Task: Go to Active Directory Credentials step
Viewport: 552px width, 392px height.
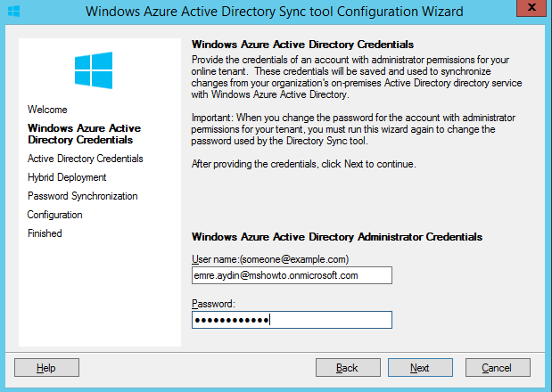Action: pos(86,159)
